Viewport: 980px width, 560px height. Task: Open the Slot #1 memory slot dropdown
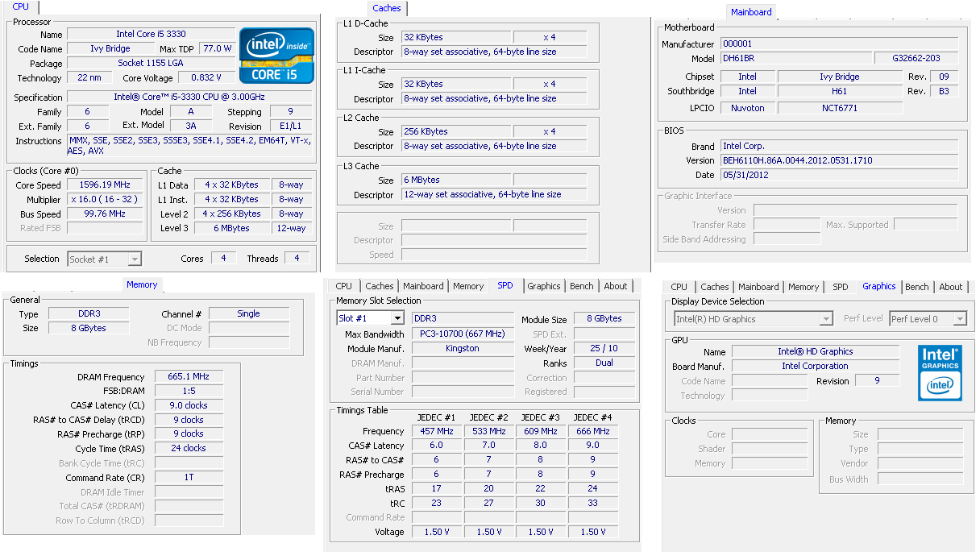tap(369, 318)
